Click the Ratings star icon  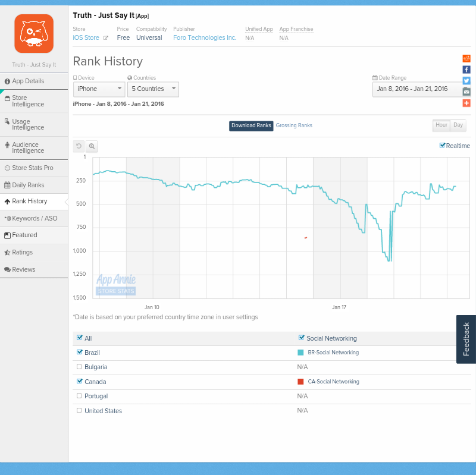[7, 253]
